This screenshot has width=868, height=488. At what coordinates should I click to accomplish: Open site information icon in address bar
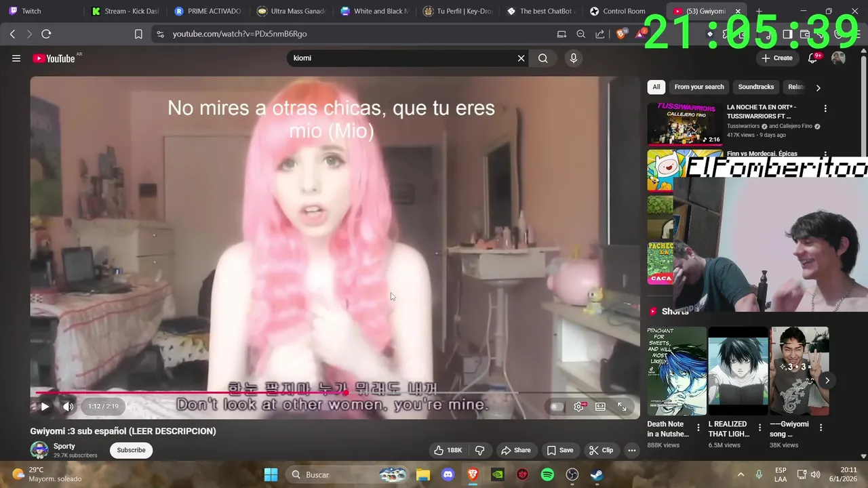click(160, 34)
